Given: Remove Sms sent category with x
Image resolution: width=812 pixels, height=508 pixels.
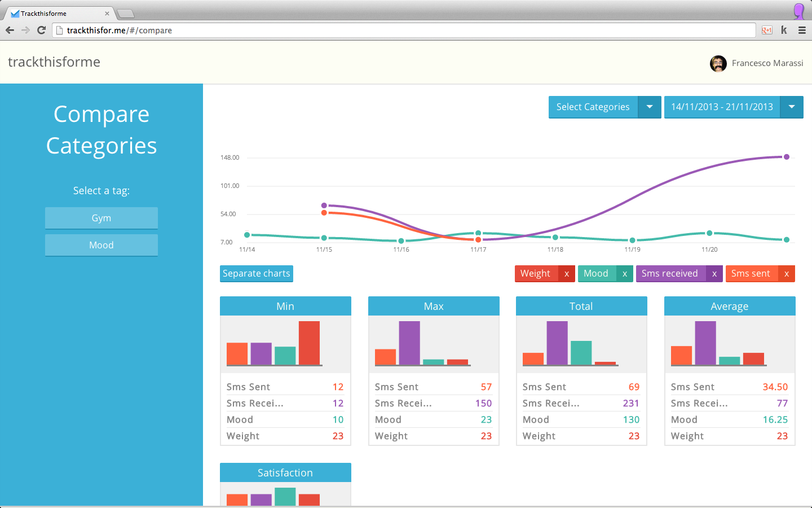Looking at the screenshot, I should point(787,274).
